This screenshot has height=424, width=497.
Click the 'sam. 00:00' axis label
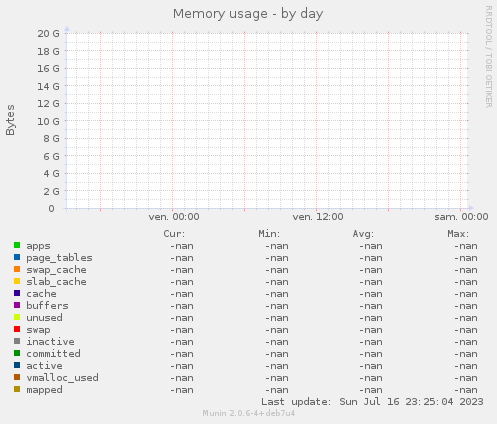pyautogui.click(x=461, y=217)
